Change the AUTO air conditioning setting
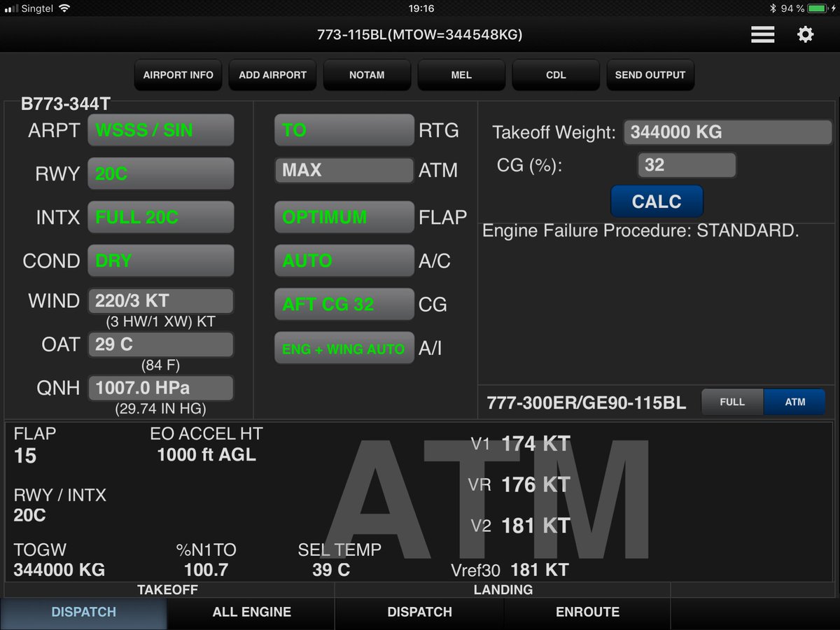Screen dimensions: 840x630 pyautogui.click(x=344, y=260)
